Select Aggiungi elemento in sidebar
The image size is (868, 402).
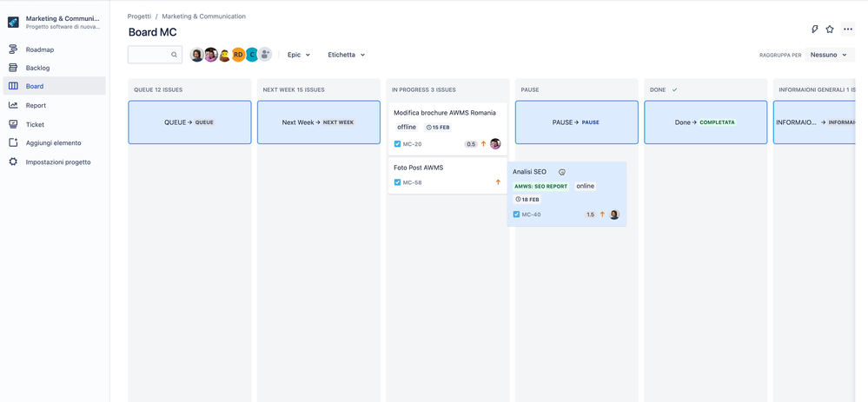pos(54,142)
